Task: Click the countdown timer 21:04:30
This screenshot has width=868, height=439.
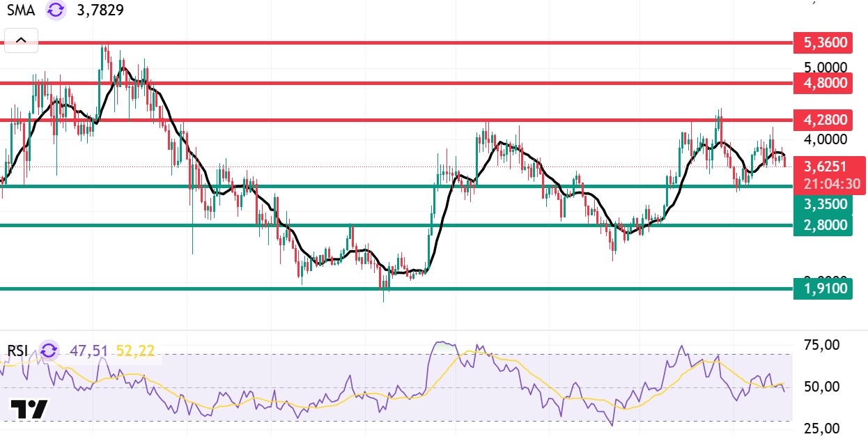Action: point(830,185)
